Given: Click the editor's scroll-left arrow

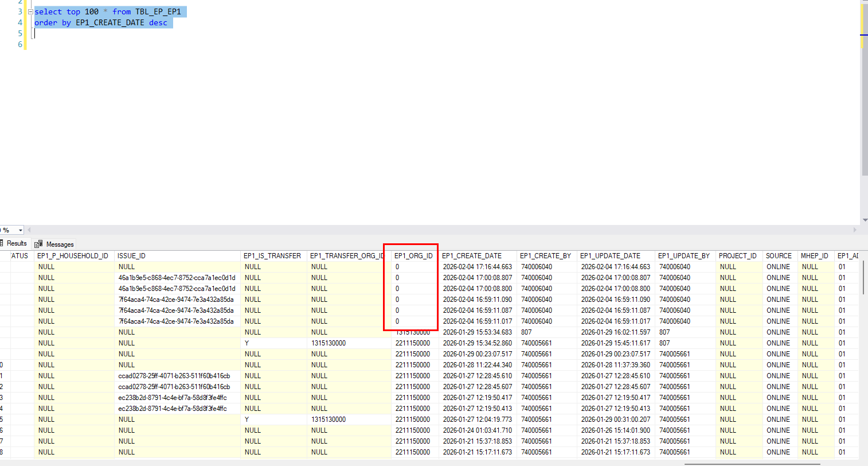Looking at the screenshot, I should [x=29, y=230].
